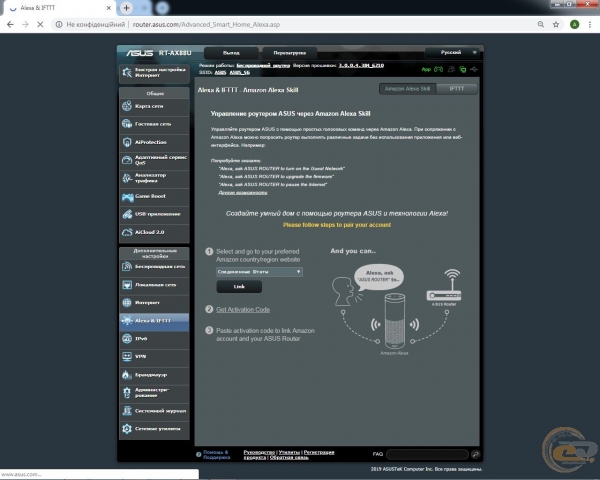
Task: Open the Chrome profile avatar
Action: [574, 24]
